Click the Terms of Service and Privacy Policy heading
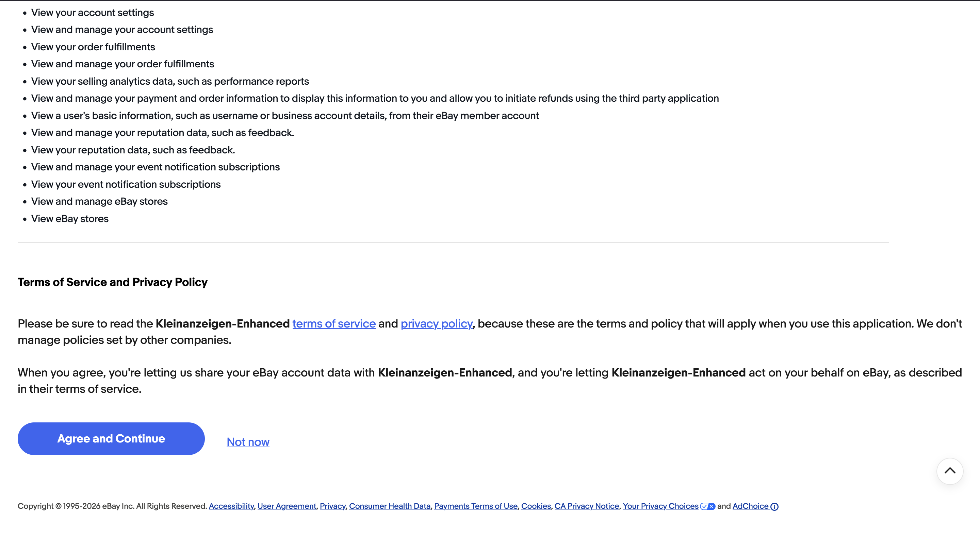The width and height of the screenshot is (980, 536). tap(113, 282)
